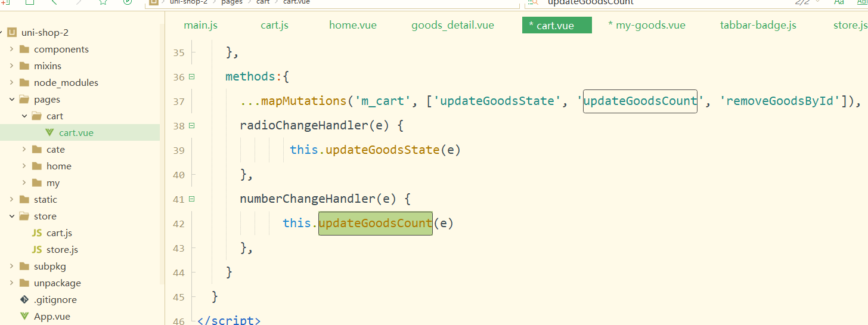
Task: Fold numberChangeHandler at line 41
Action: pyautogui.click(x=191, y=199)
